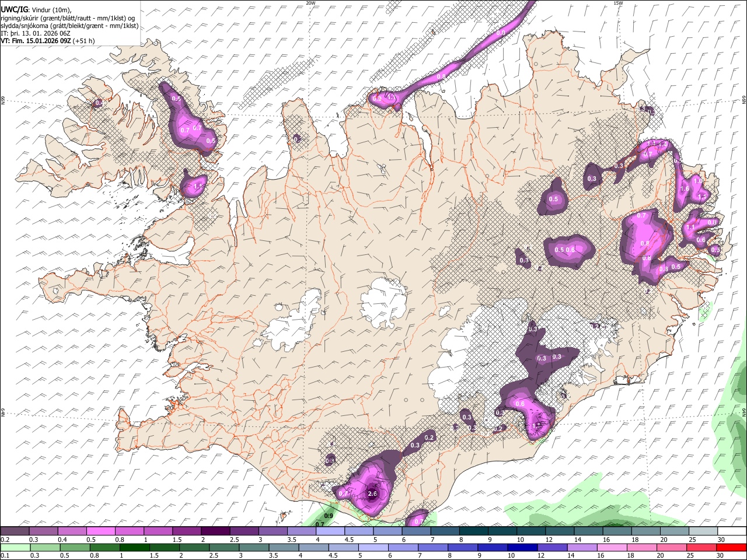The image size is (747, 560).
Task: Select the '4.5' label under the snow legend
Action: pyautogui.click(x=349, y=540)
